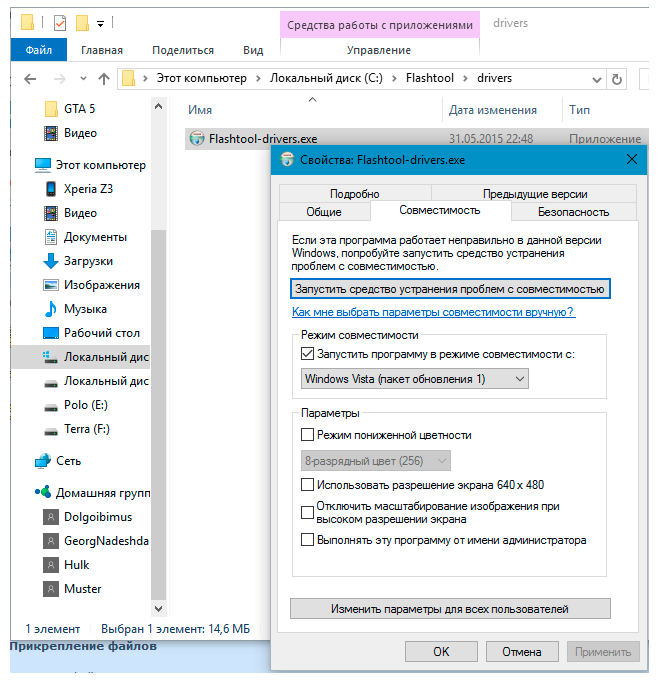658x682 pixels.
Task: Click the Terra (F:) drive icon
Action: [x=51, y=431]
